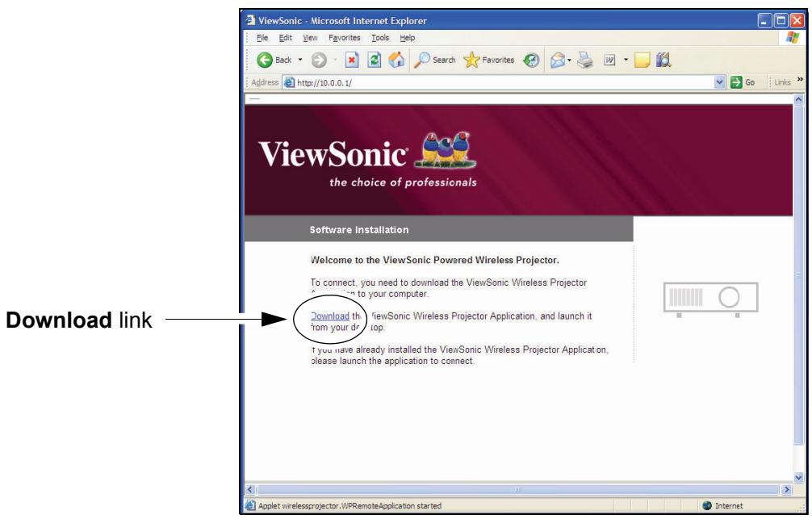The height and width of the screenshot is (519, 812).
Task: Click the Internet zone status icon
Action: 707,505
